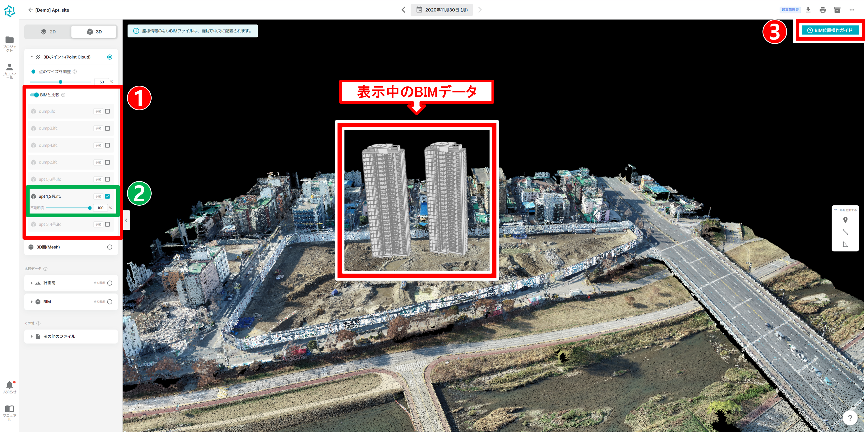
Task: Go back using the arrow beside [Demo] Apt. site
Action: coord(30,10)
